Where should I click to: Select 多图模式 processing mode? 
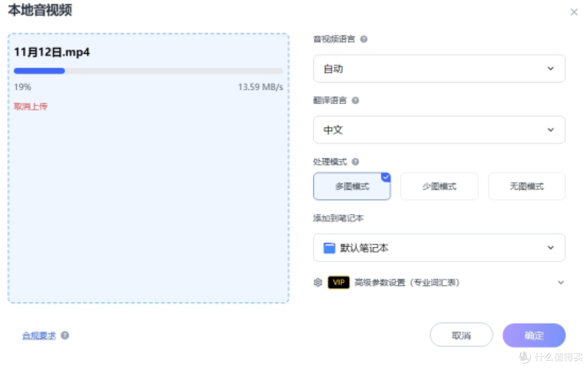tap(352, 186)
